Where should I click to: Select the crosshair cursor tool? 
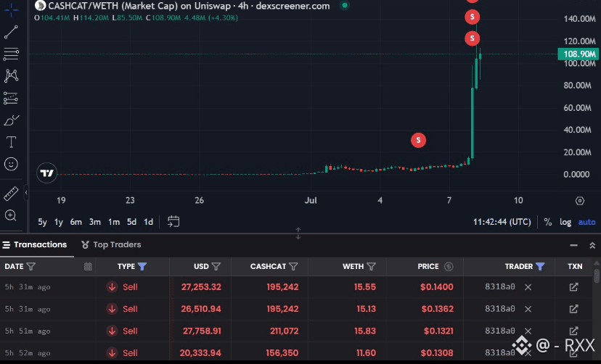click(11, 10)
